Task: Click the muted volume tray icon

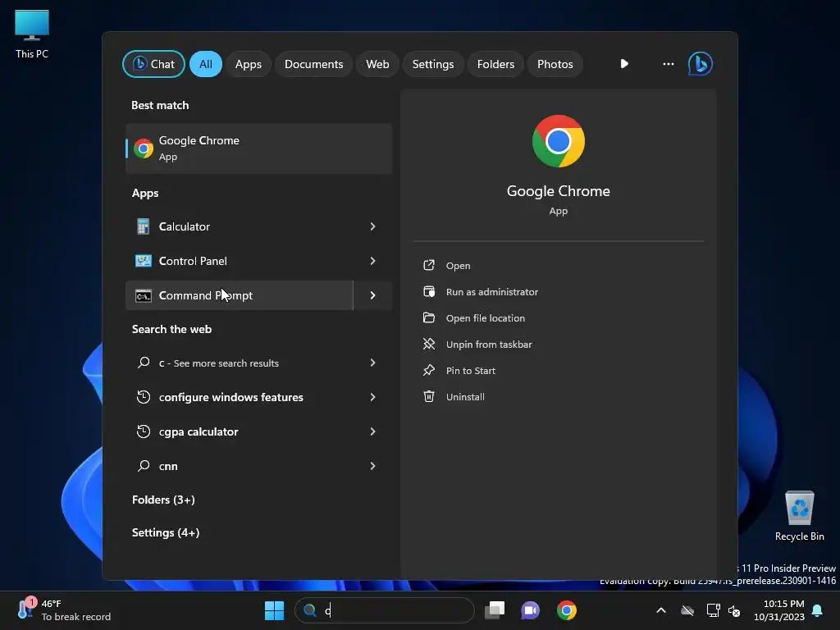Action: (x=734, y=610)
